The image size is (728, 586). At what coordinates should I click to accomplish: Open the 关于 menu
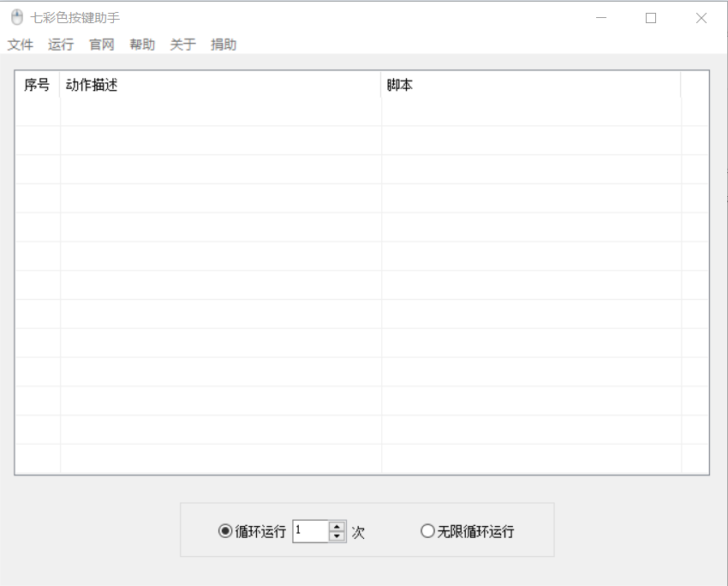pyautogui.click(x=183, y=45)
